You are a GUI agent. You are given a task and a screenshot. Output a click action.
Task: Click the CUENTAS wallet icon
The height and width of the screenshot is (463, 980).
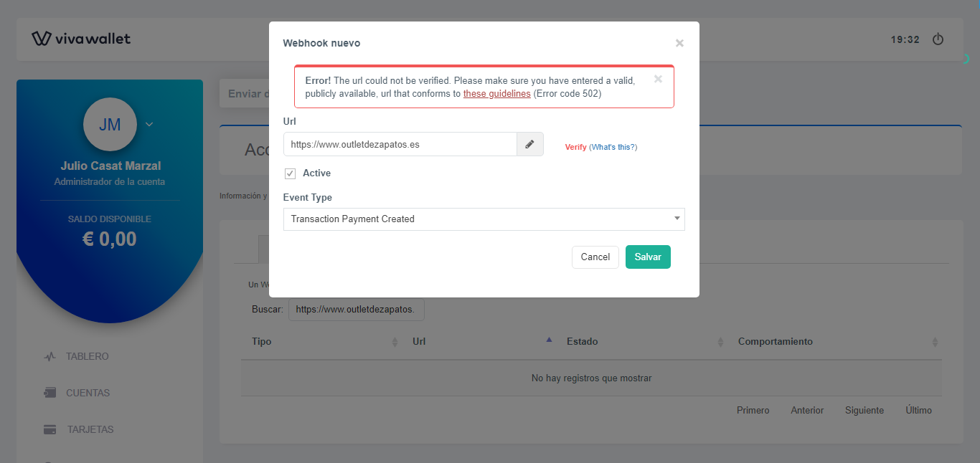[49, 393]
